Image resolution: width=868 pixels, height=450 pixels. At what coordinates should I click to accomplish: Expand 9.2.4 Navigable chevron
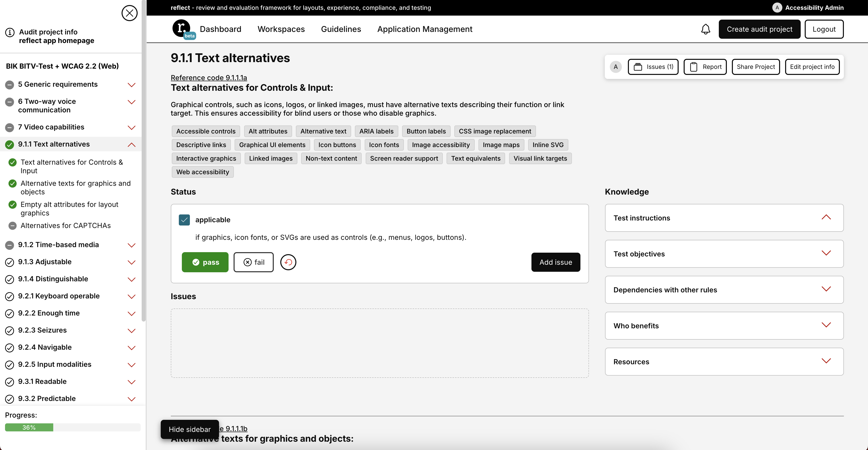[x=131, y=348]
